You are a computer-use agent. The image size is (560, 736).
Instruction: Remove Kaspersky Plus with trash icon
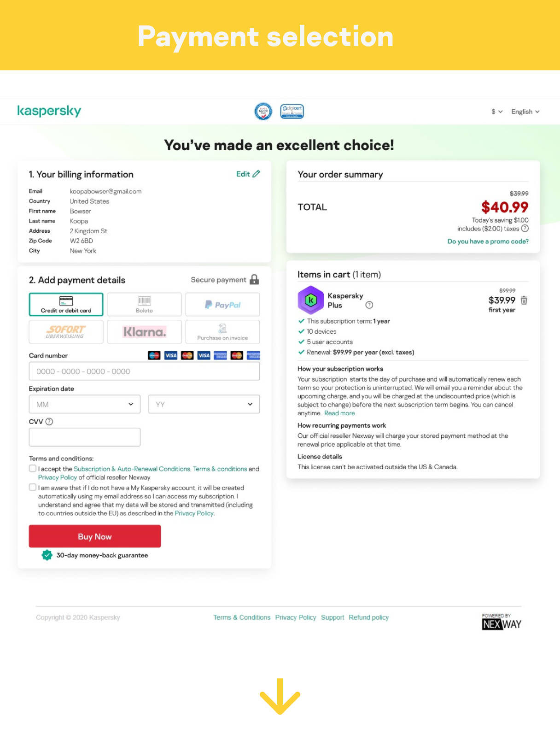point(524,300)
